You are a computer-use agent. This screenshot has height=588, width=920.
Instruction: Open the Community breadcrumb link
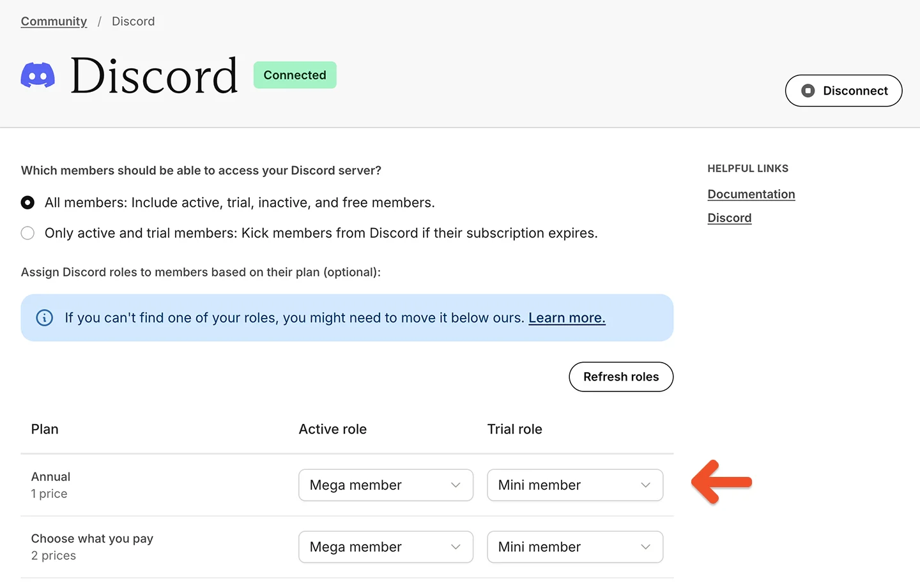54,21
